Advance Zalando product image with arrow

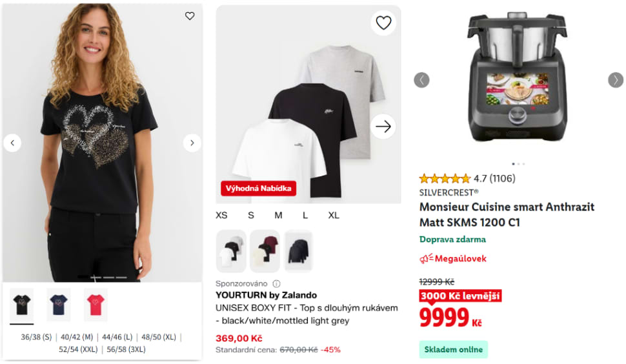383,126
